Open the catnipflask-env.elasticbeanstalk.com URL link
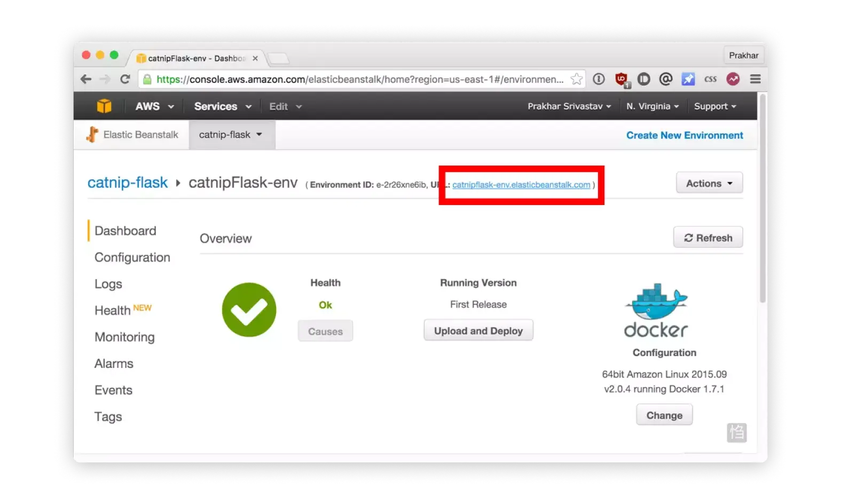 click(x=521, y=185)
